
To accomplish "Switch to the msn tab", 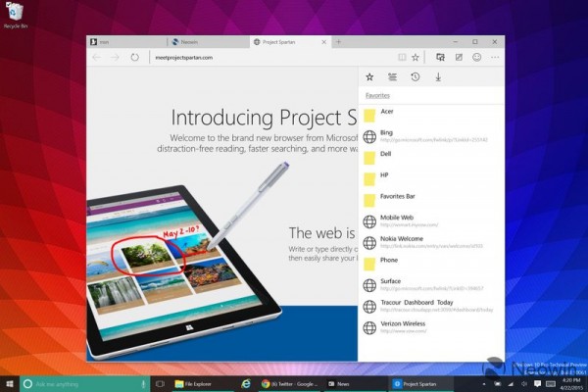I will 122,42.
